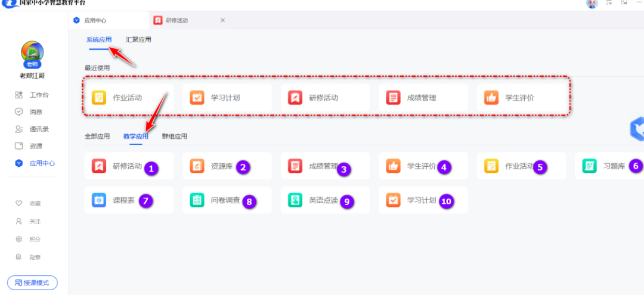Open 勋章 in sidebar

[28, 257]
